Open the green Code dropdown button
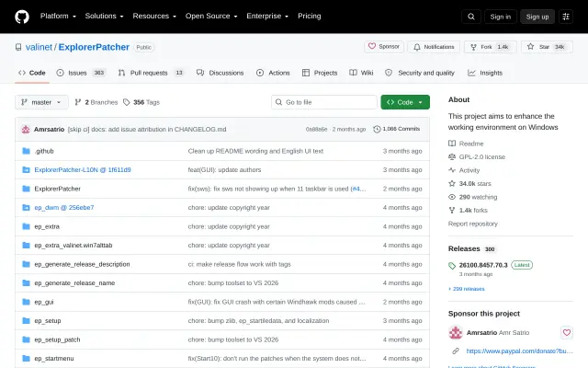 coord(405,102)
